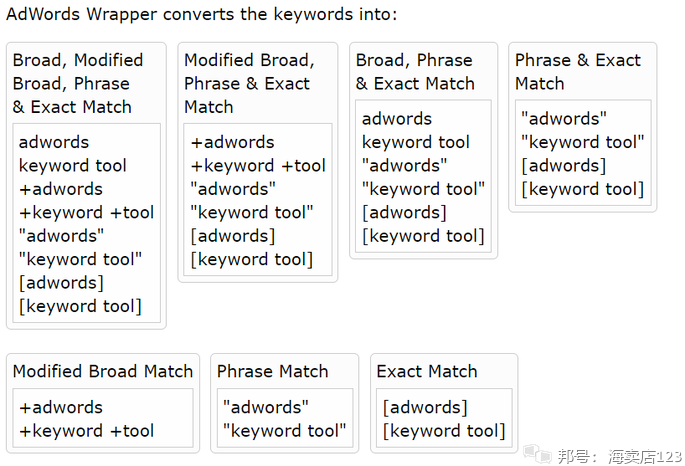Focus the Exact Match output box
Screen dimensions: 685x466
(443, 419)
